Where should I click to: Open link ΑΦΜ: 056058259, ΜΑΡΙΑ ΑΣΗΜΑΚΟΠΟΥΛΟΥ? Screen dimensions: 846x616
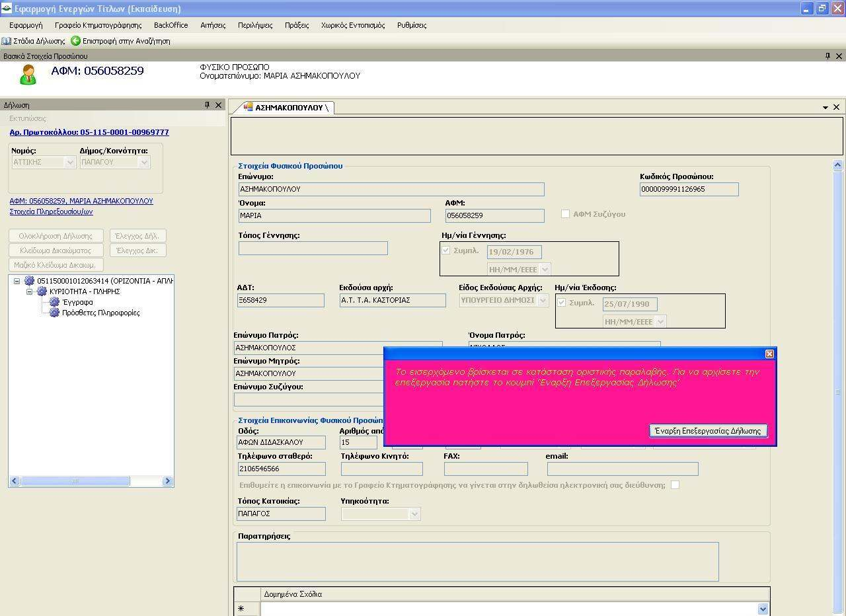(x=81, y=201)
